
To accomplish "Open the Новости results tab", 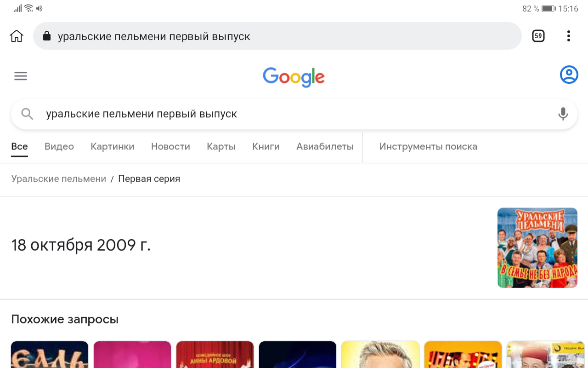I will pos(170,146).
